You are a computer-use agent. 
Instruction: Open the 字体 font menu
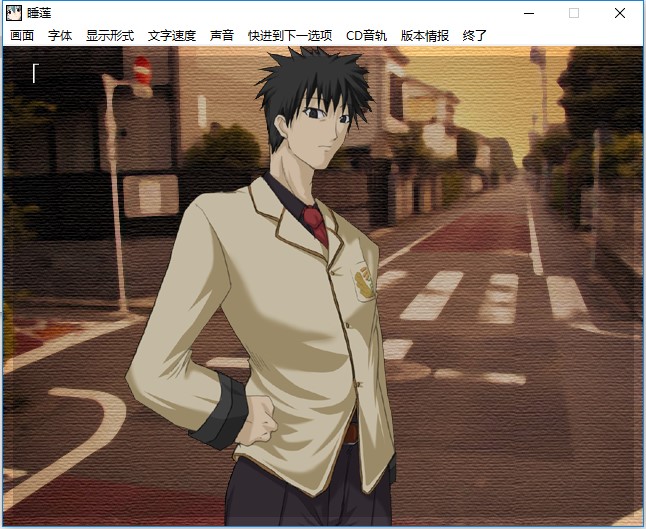pyautogui.click(x=60, y=35)
